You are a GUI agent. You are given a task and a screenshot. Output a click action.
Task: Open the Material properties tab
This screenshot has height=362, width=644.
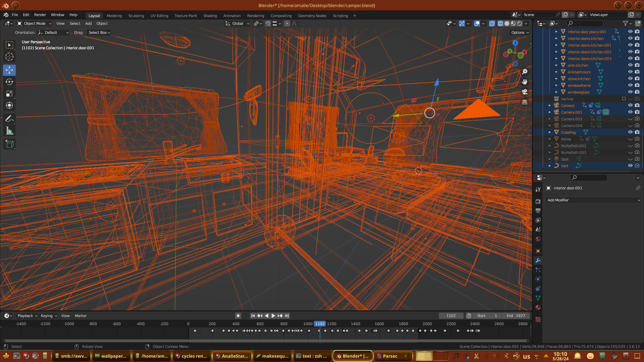pyautogui.click(x=538, y=307)
